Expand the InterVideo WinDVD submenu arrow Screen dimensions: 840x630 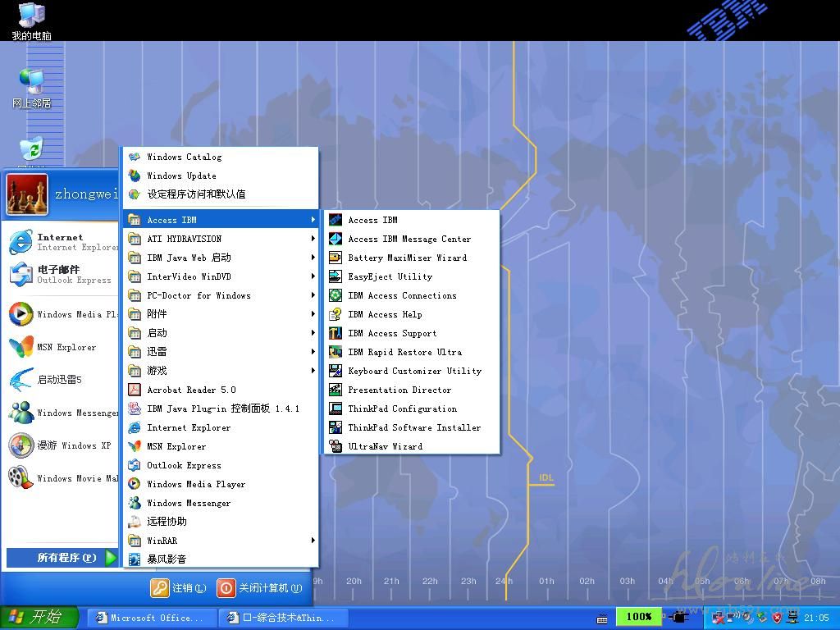tap(313, 276)
